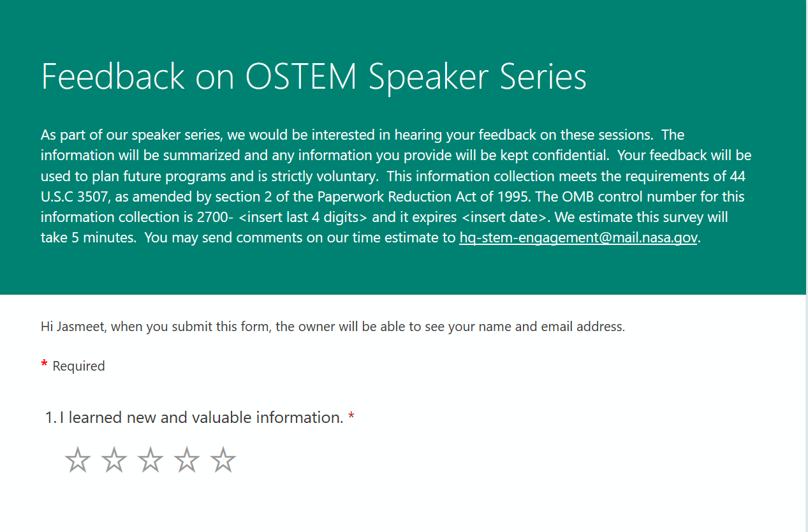Select the second rating star
808x532 pixels.
(x=114, y=460)
